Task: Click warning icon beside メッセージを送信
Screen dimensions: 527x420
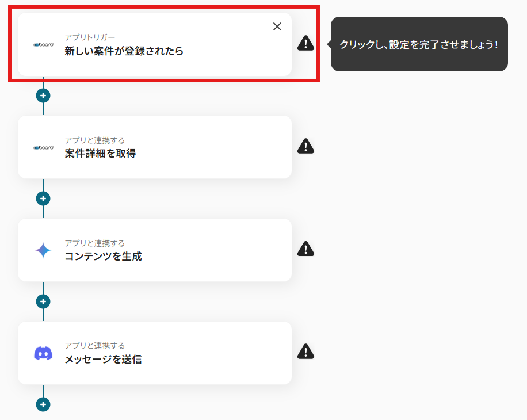Action: click(305, 352)
